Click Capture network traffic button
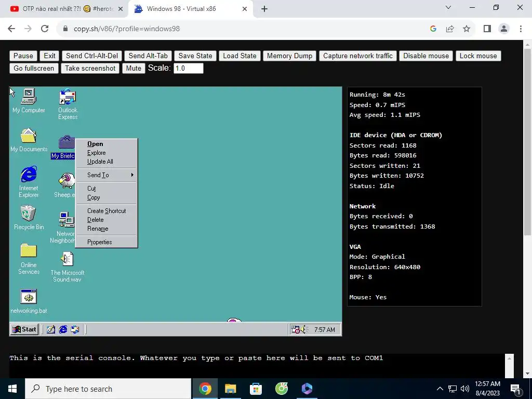 [x=358, y=56]
